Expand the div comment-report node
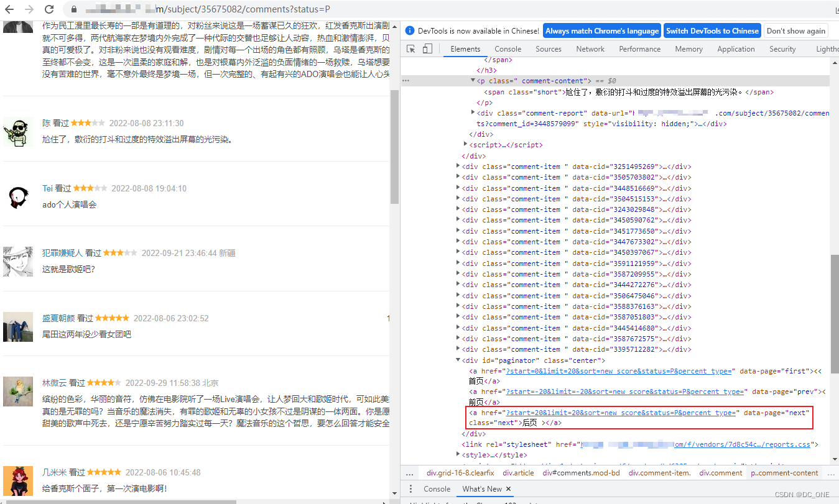 point(473,112)
